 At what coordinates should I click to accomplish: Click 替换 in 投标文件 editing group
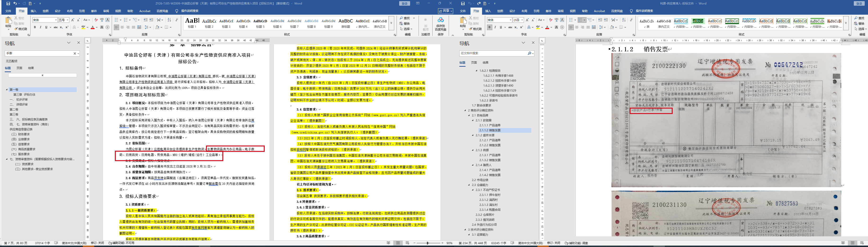[859, 24]
